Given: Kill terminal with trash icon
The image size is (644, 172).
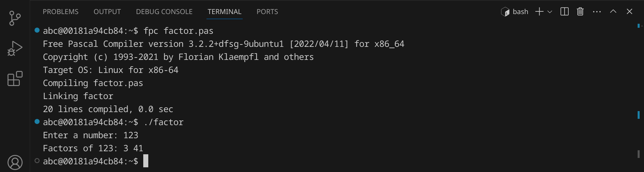Looking at the screenshot, I should (x=580, y=12).
